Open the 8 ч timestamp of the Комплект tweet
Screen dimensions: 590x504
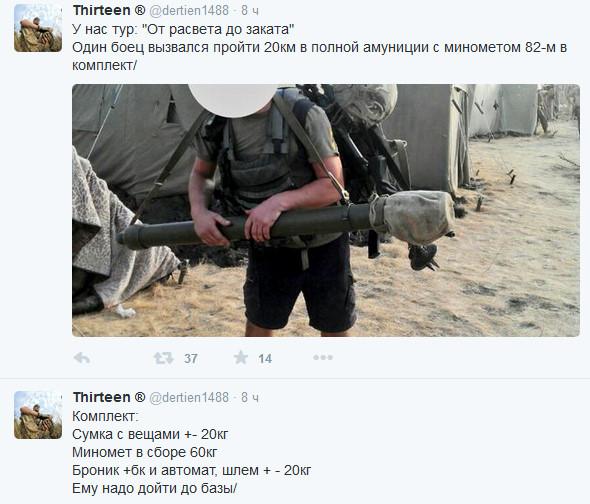250,397
